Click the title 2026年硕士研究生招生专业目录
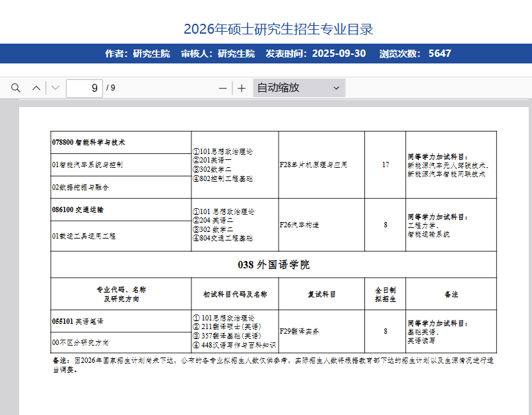Screen dimensions: 532x415 click(278, 29)
